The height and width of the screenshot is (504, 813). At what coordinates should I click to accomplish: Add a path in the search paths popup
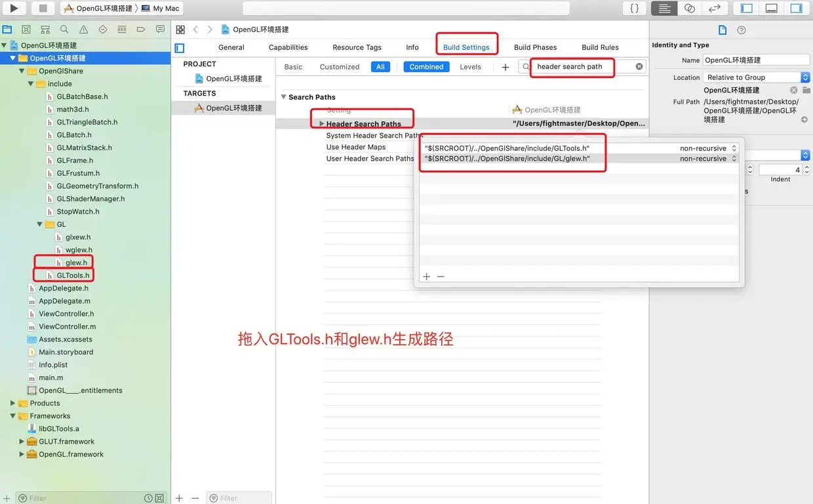point(426,277)
